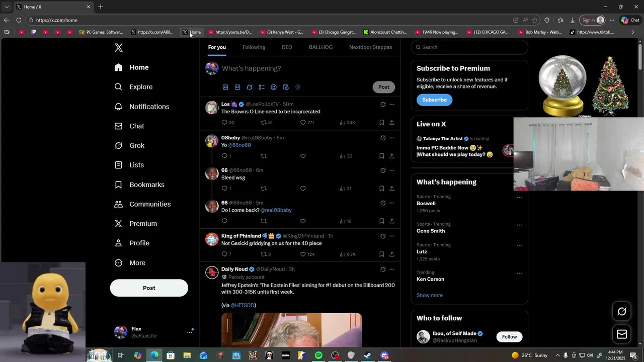Open Bookmarks in sidebar

pos(139,185)
